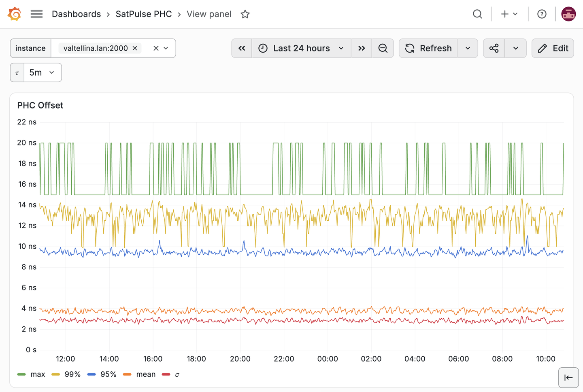The width and height of the screenshot is (583, 392).
Task: Open the Last 24 hours time picker
Action: tap(302, 48)
